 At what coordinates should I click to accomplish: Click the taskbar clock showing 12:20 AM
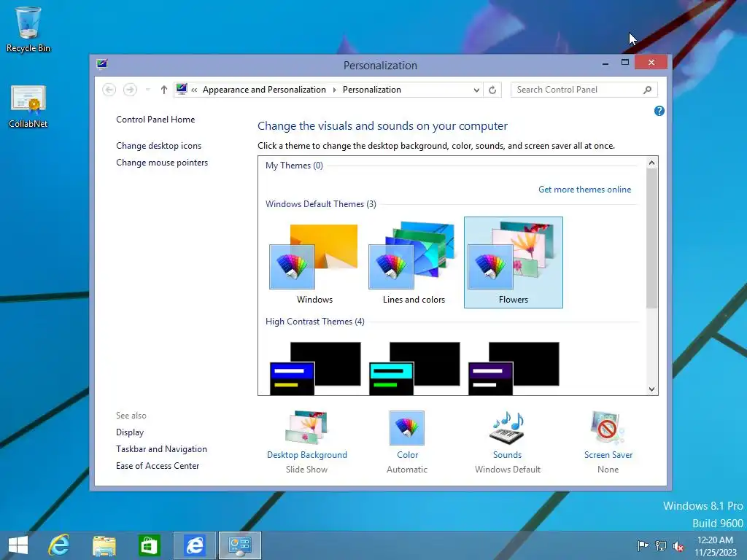[x=715, y=545]
